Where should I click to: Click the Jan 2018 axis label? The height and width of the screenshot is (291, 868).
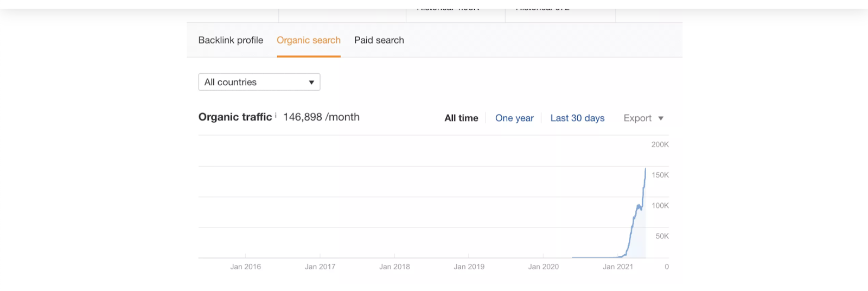point(394,267)
